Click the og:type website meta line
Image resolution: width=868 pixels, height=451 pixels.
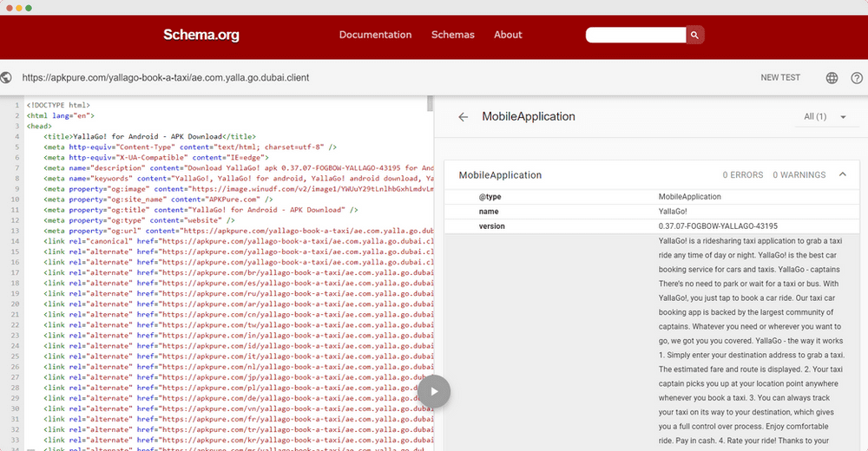[x=140, y=220]
